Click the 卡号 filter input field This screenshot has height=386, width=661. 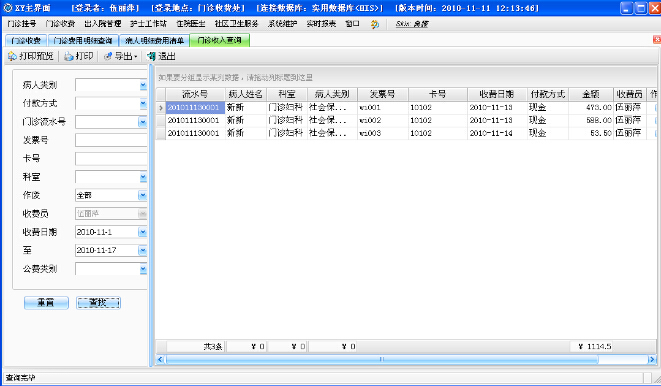point(111,158)
